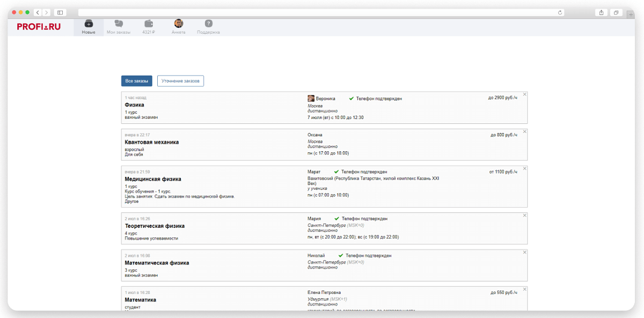Toggle the Safari sidebar button

(x=60, y=12)
